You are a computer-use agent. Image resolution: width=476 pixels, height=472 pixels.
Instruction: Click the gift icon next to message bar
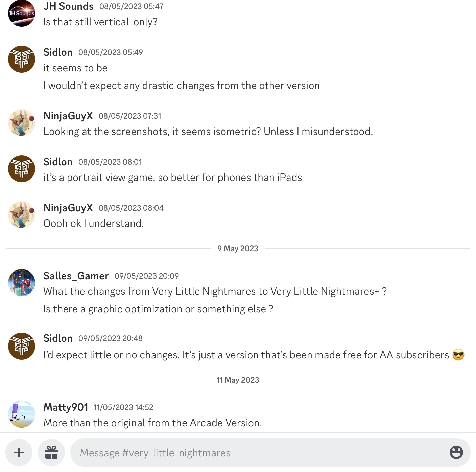(x=51, y=452)
